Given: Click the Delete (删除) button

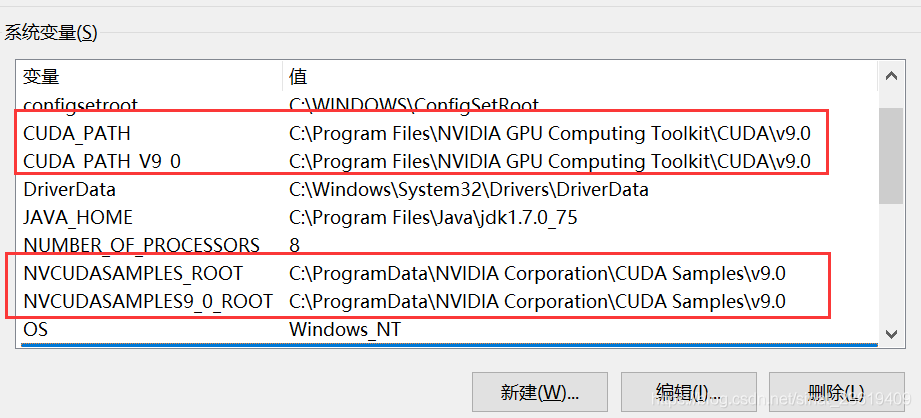Looking at the screenshot, I should pos(833,392).
